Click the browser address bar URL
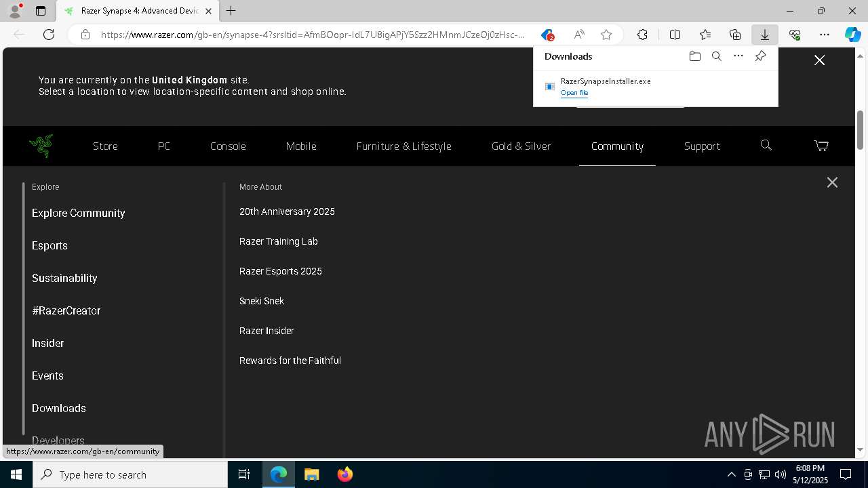This screenshot has width=868, height=488. point(313,35)
